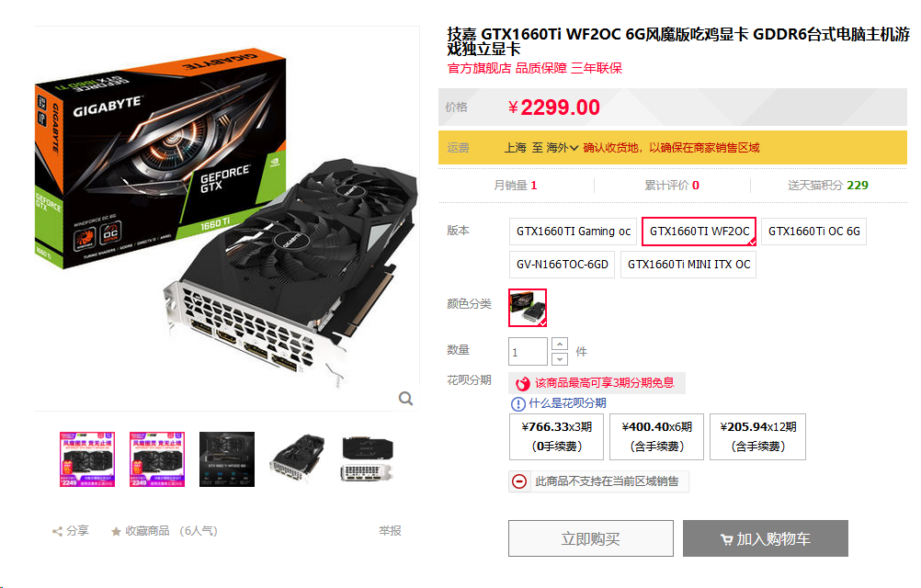This screenshot has width=921, height=588.
Task: Open the 海外 shipping destination dropdown
Action: point(563,147)
